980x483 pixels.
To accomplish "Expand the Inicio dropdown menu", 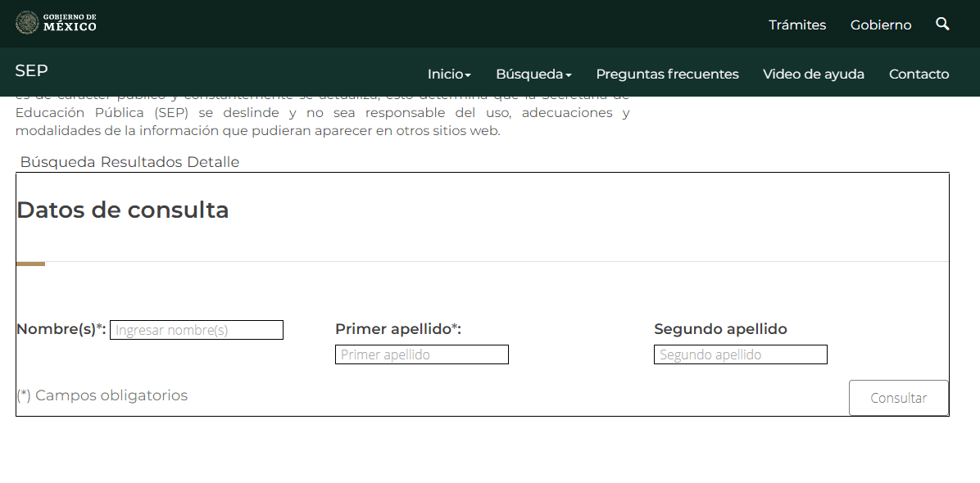I will [x=449, y=74].
